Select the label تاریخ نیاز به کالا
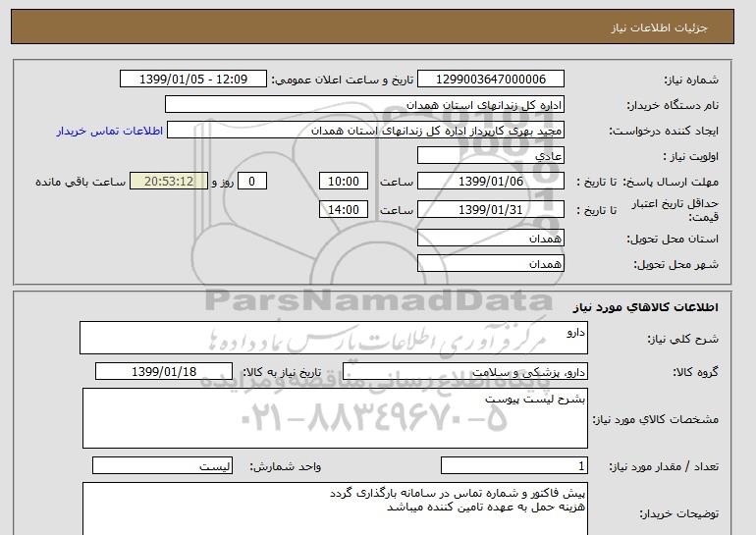Viewport: 756px width, 535px height. click(282, 372)
